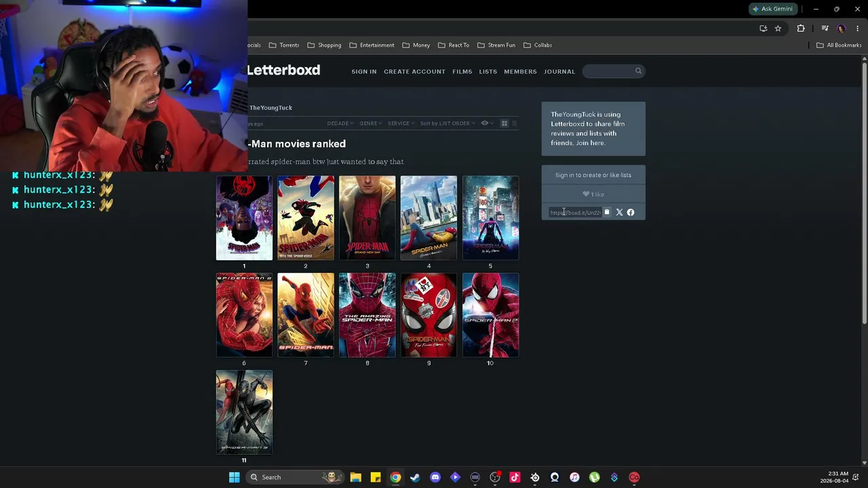Open the Spider-Man poster ranked 5
This screenshot has height=488, width=868.
pyautogui.click(x=490, y=218)
